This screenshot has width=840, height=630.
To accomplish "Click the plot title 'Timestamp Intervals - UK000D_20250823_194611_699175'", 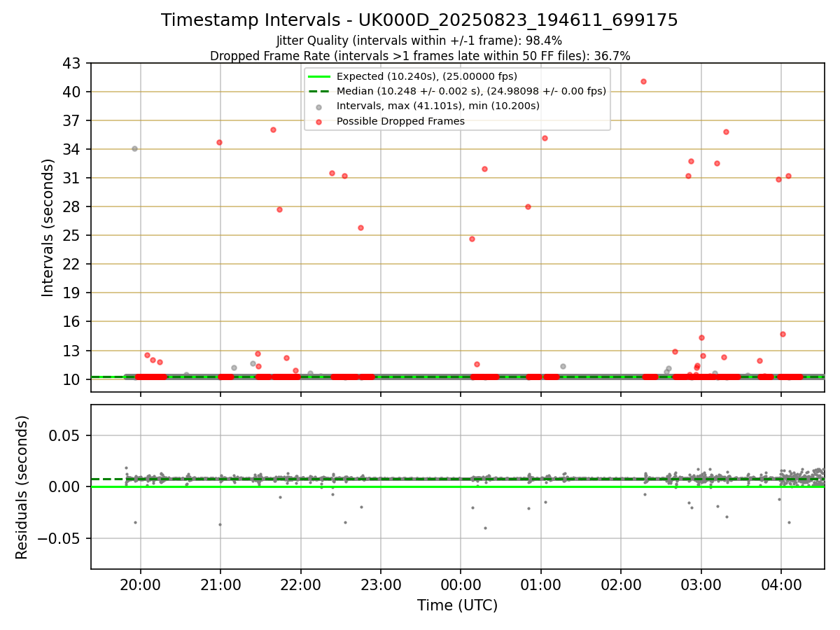I will pyautogui.click(x=419, y=20).
